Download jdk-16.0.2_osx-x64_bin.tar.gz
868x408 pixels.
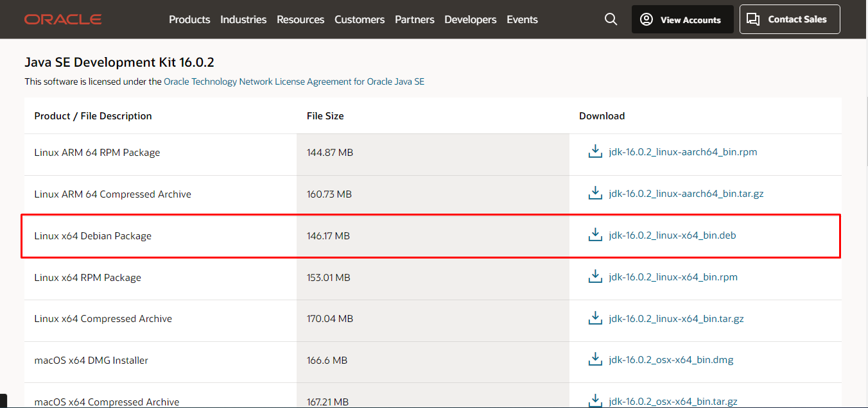(673, 402)
